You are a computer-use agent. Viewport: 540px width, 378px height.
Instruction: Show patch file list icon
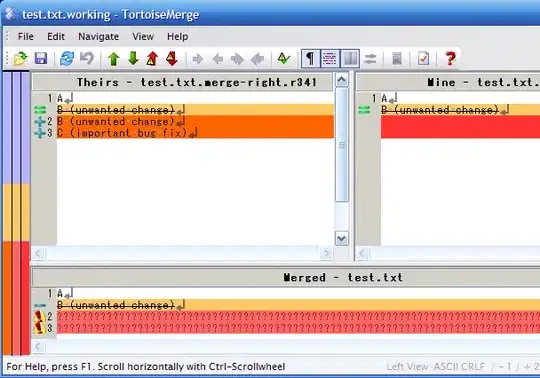[397, 59]
